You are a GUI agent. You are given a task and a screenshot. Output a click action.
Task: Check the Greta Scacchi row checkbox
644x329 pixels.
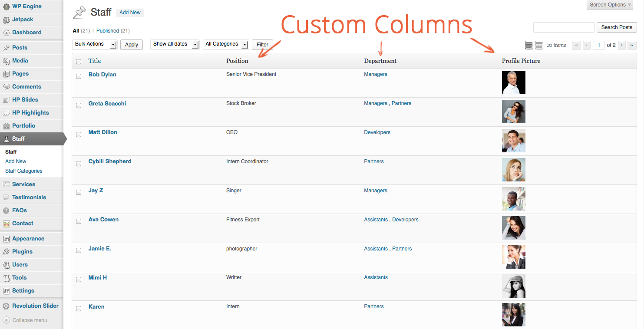(x=79, y=105)
